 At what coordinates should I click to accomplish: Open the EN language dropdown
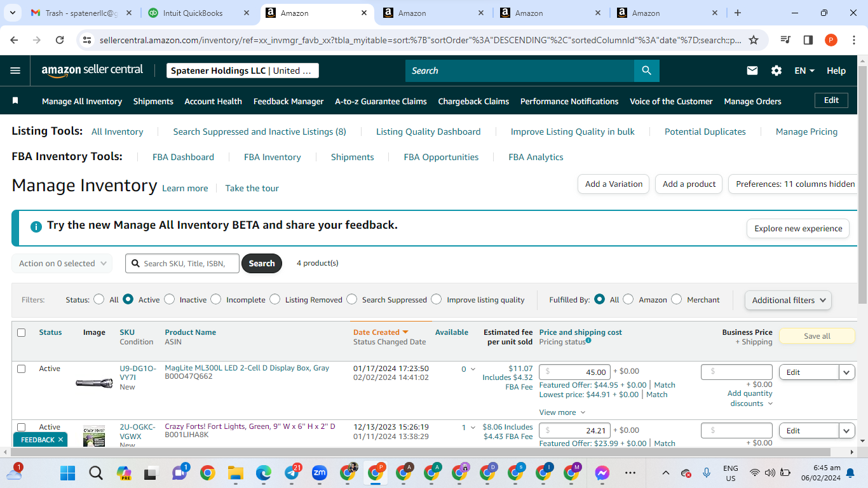point(804,71)
